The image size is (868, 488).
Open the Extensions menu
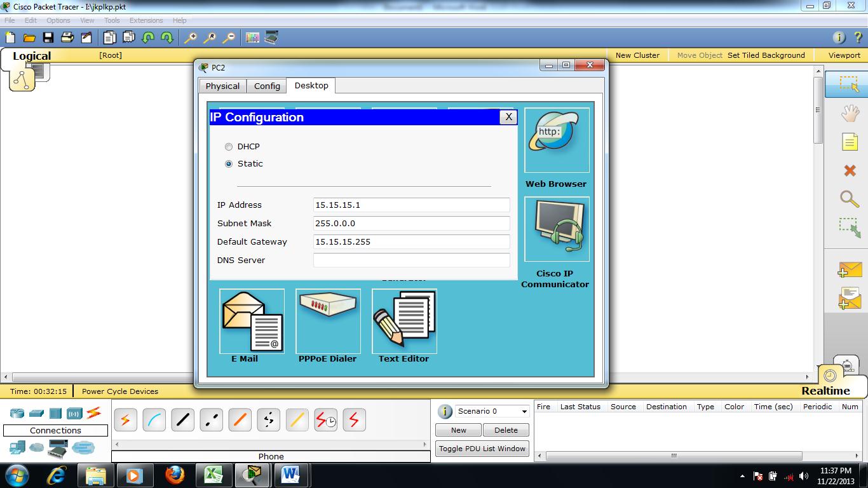[x=146, y=20]
